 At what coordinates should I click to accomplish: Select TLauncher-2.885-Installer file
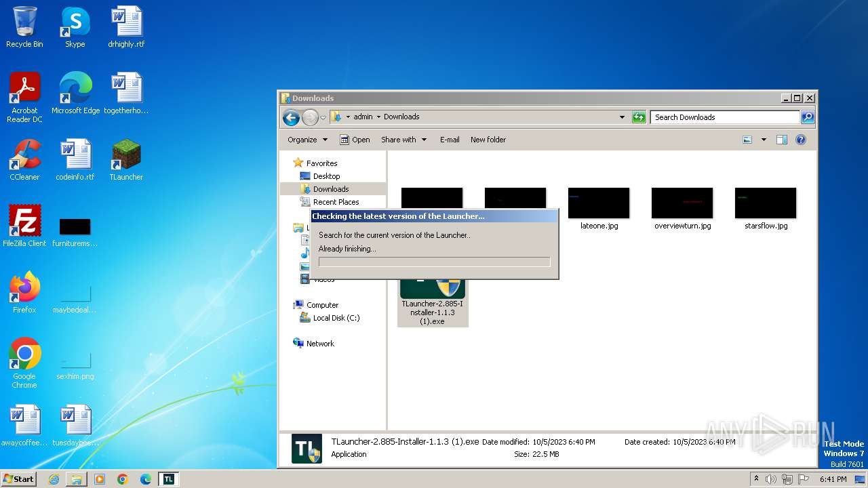(x=433, y=302)
